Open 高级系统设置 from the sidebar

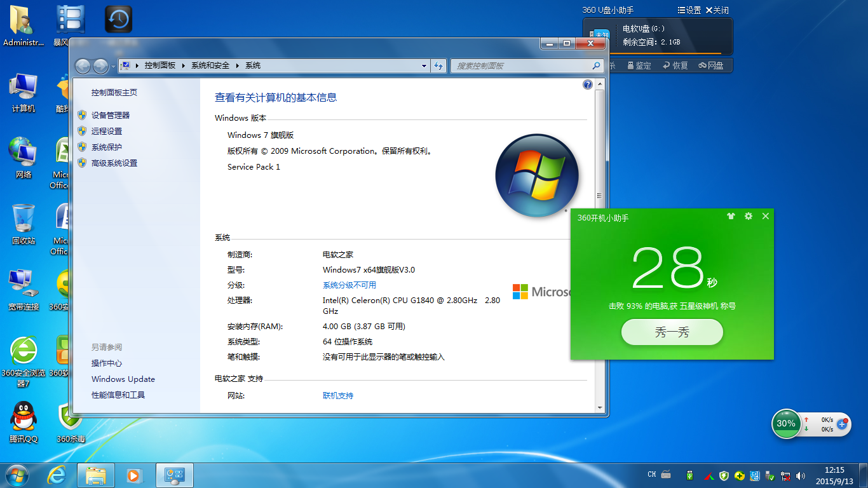coord(114,163)
